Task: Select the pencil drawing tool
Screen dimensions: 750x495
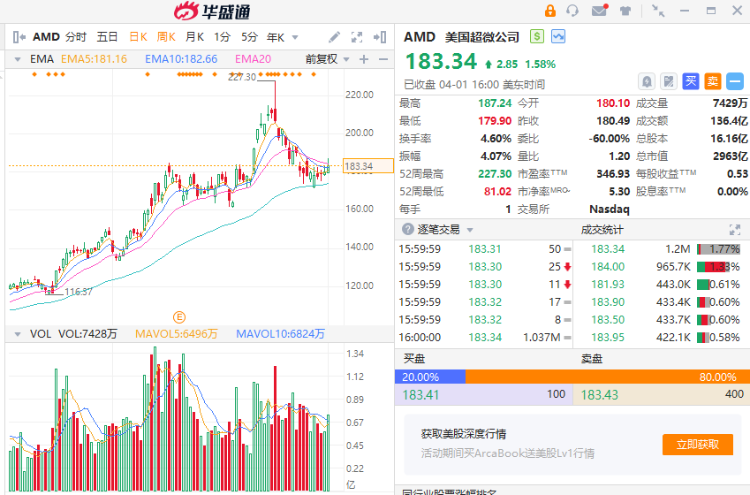Action: click(x=334, y=37)
